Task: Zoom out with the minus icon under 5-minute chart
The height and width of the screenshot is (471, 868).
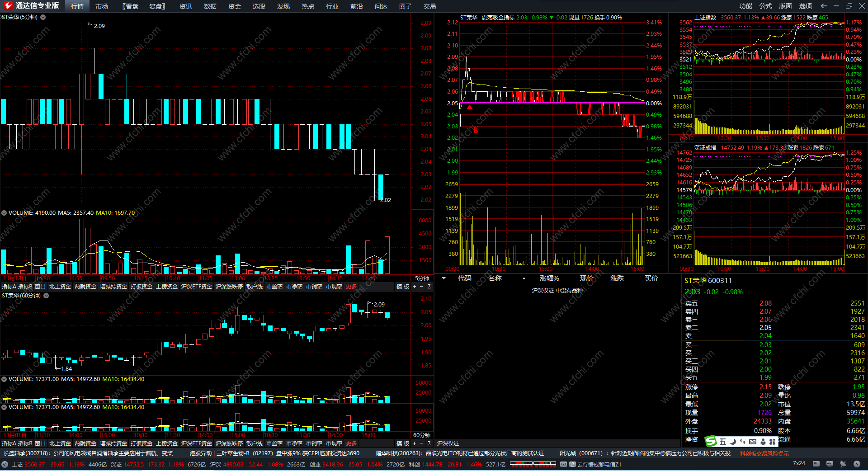Action: 421,287
